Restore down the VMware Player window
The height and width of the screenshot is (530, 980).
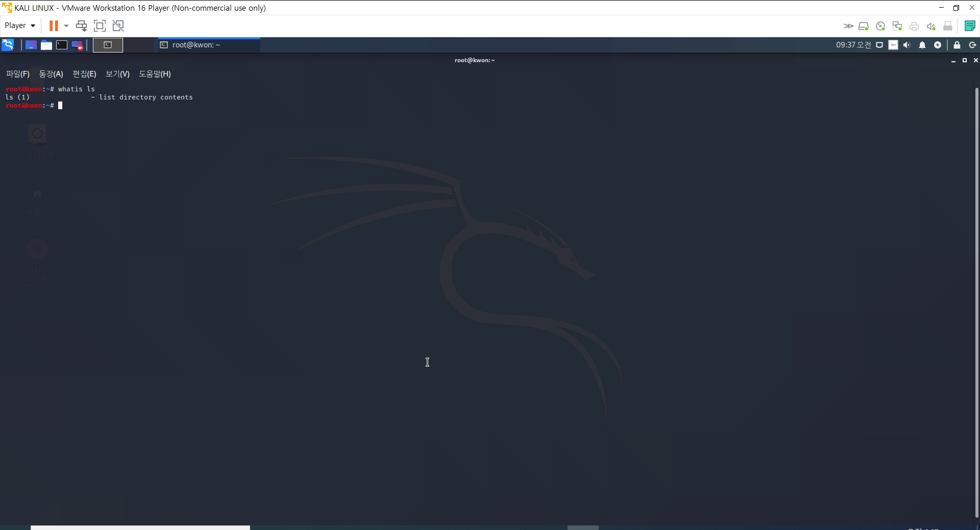pos(956,8)
